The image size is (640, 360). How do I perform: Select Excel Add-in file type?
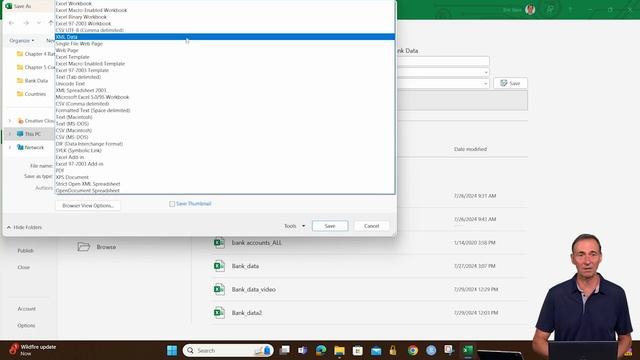[x=70, y=157]
